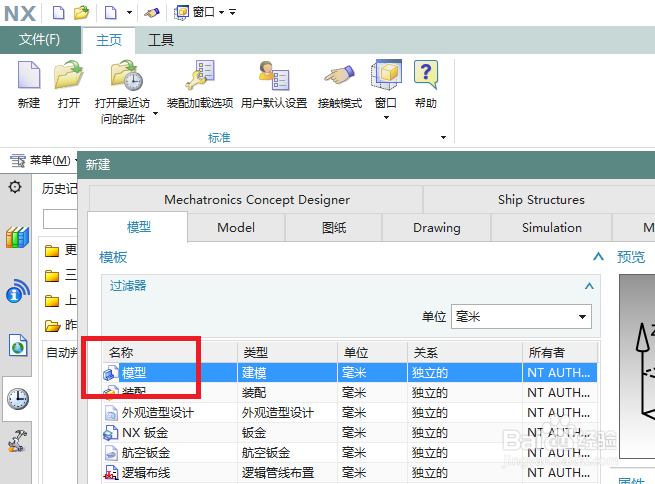Open dropdown next to second new document icon

tap(129, 13)
